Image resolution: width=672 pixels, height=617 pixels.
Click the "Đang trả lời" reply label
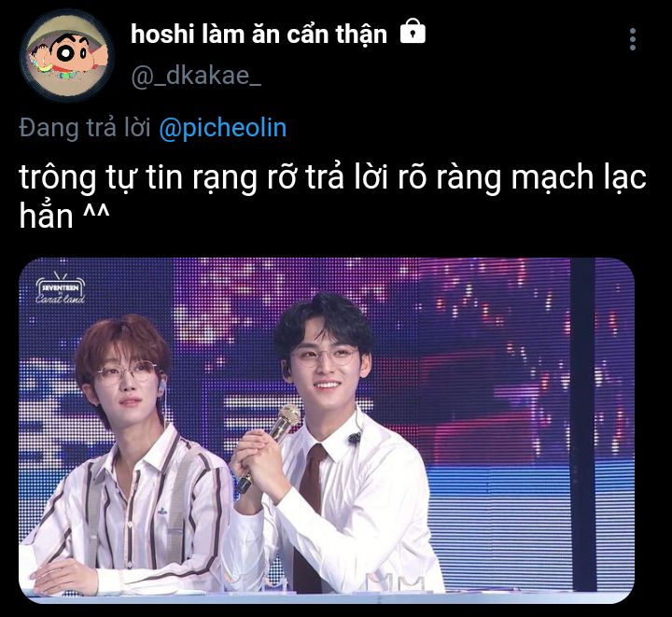coord(84,128)
